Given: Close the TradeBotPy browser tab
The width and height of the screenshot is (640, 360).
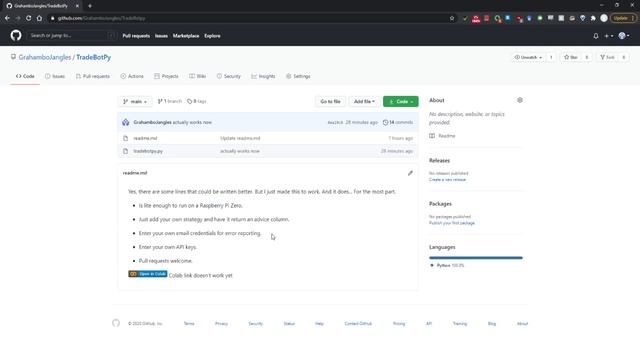Looking at the screenshot, I should click(77, 6).
